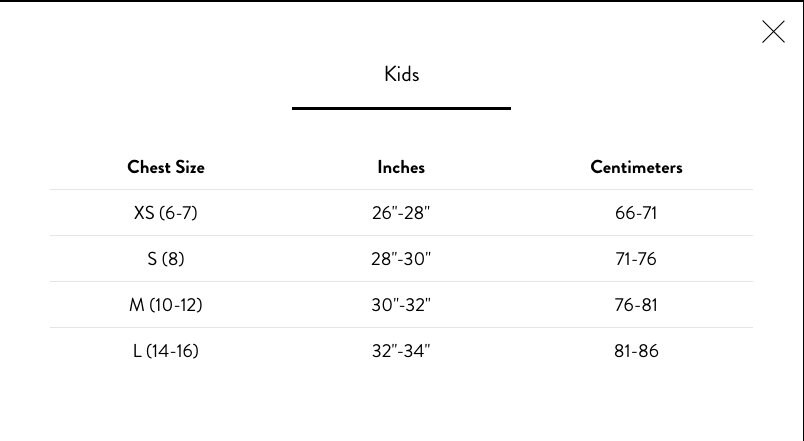
Task: Click the Centimeters column header
Action: pos(636,167)
